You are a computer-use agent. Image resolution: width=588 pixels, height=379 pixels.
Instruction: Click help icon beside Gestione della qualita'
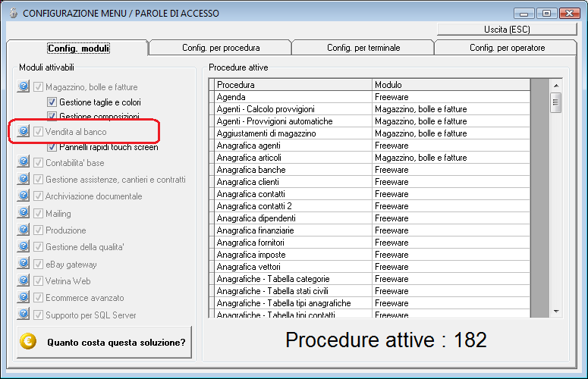(x=24, y=246)
